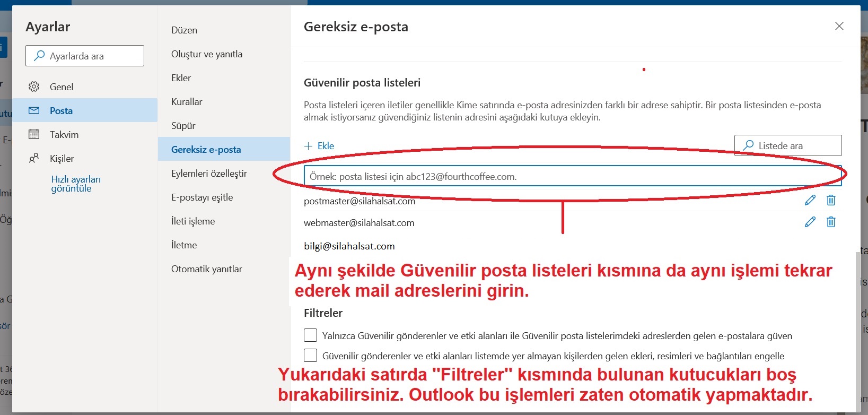Viewport: 868px width, 415px height.
Task: Click the edit pencil icon for webmaster@silahalsat.com
Action: [810, 222]
